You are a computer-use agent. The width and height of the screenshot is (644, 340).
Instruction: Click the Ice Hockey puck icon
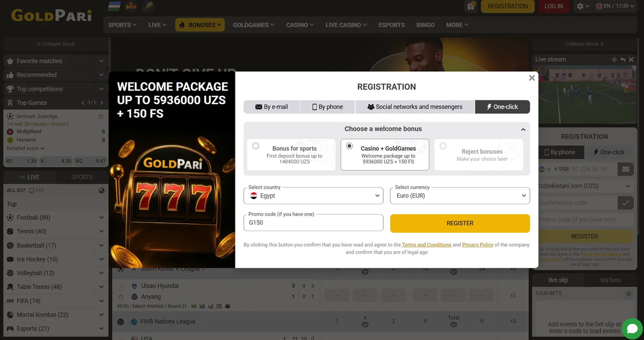tap(10, 259)
